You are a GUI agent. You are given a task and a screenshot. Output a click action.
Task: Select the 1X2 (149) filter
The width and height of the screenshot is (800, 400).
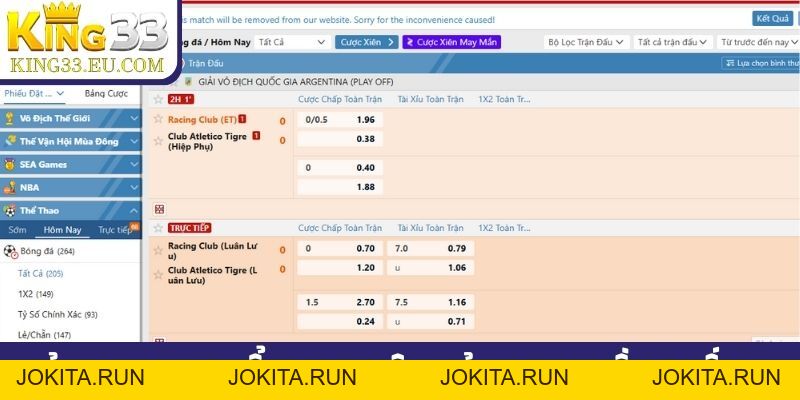pos(35,294)
